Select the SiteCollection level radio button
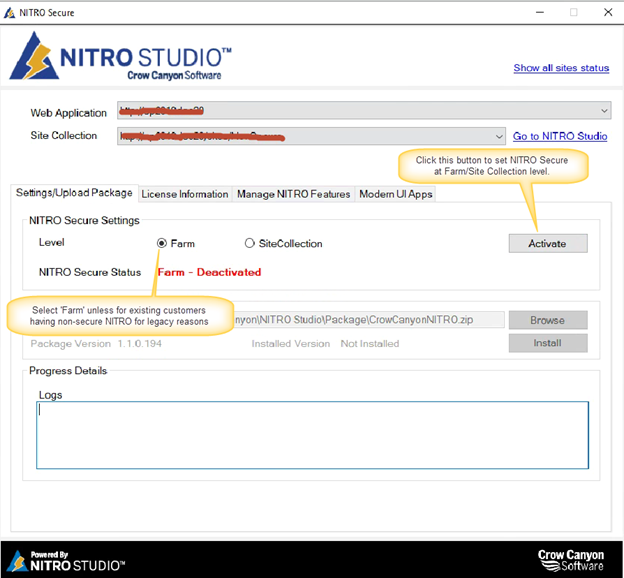 250,243
